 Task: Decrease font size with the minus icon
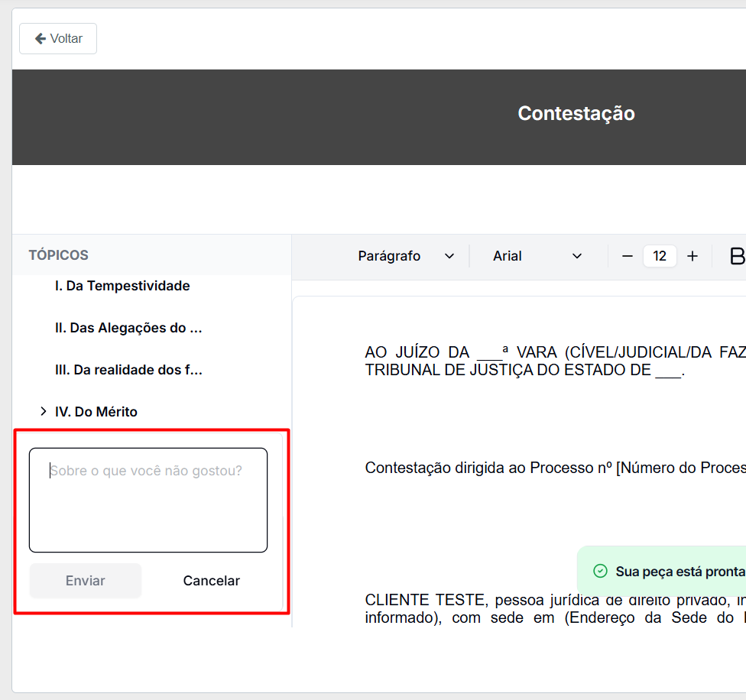tap(628, 256)
